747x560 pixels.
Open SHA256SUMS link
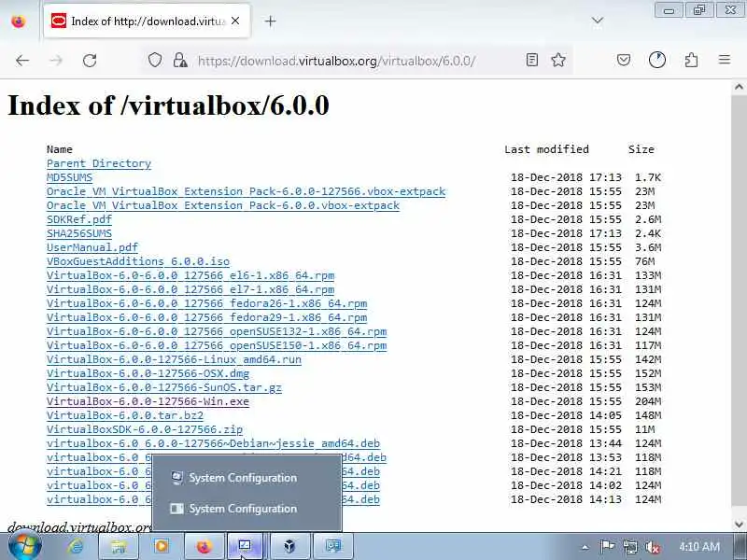79,233
